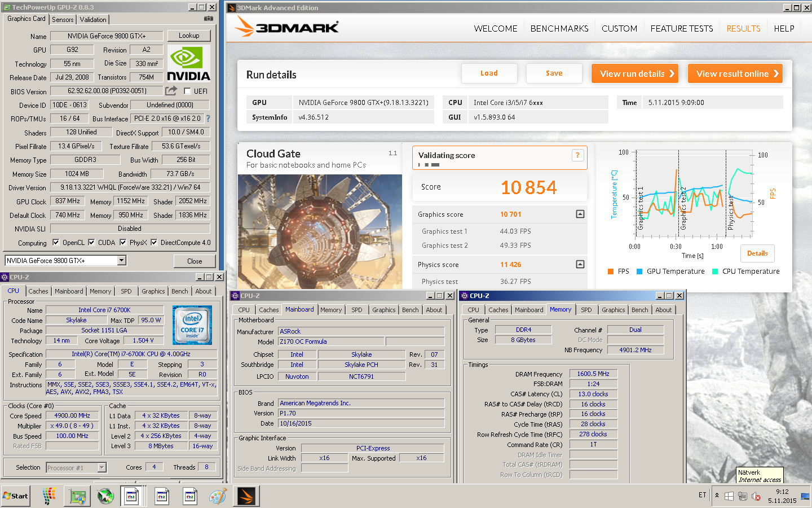
Task: Open FEATURE TESTS in 3DMark navigation
Action: coord(682,28)
